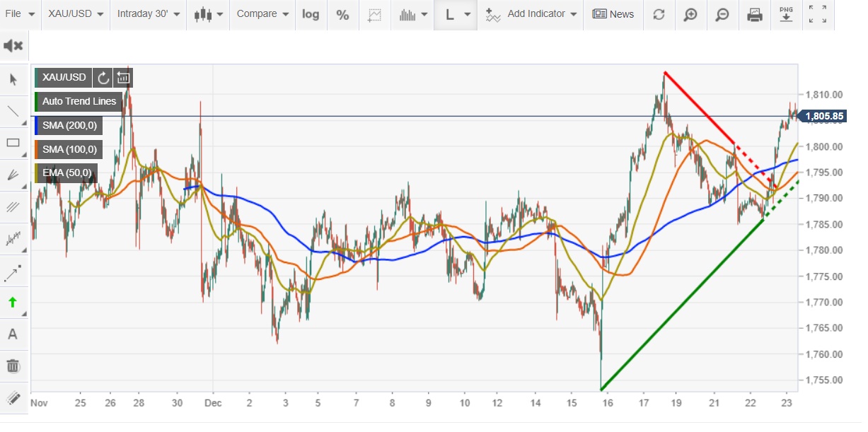Refresh the chart data

coord(659,14)
